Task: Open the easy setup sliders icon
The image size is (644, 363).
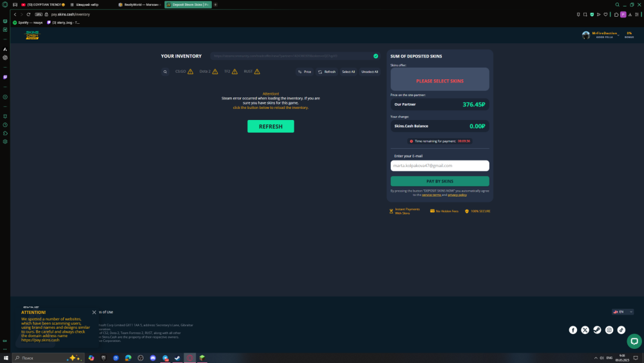Action: point(637,14)
